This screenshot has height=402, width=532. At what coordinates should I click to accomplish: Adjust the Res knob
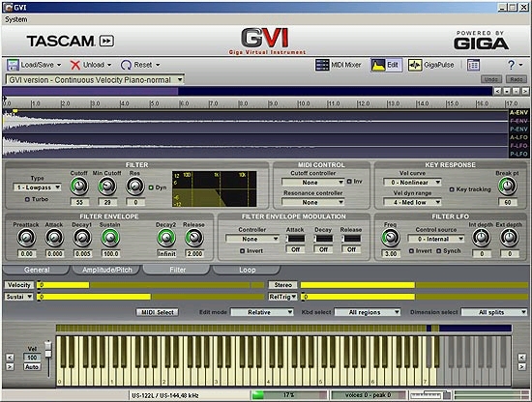(x=135, y=187)
